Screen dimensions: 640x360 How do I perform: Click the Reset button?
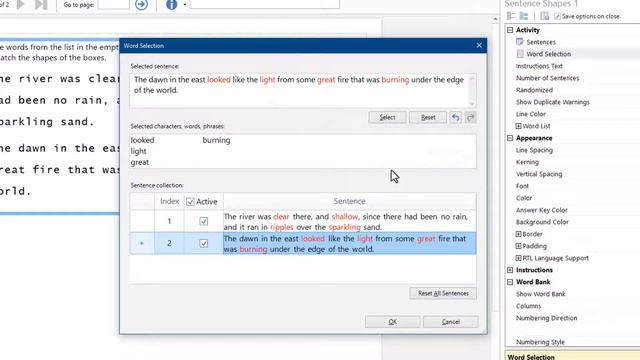[x=428, y=117]
